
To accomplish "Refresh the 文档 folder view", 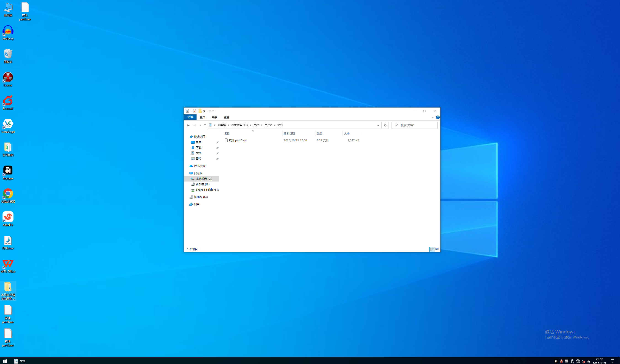I will click(385, 125).
